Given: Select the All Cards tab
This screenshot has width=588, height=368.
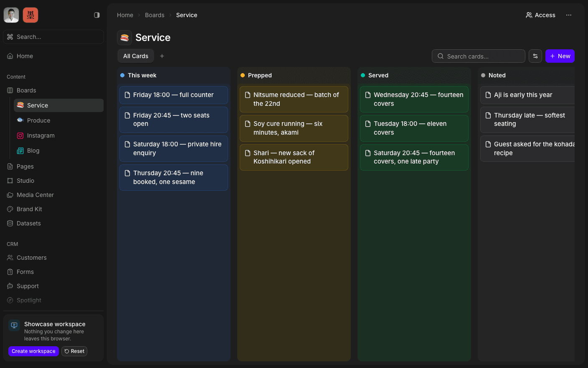Looking at the screenshot, I should [136, 56].
